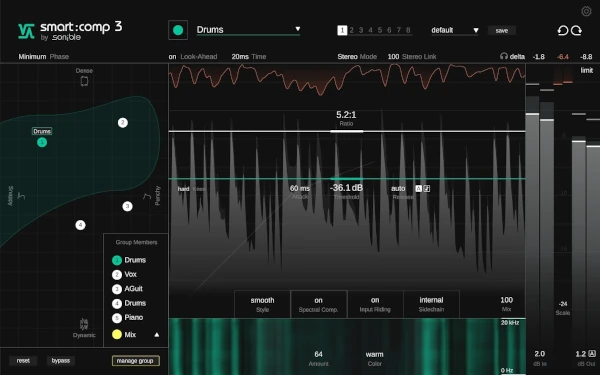This screenshot has height=375, width=600.
Task: Click the 20ms Look-Ahead Time value
Action: pos(240,57)
